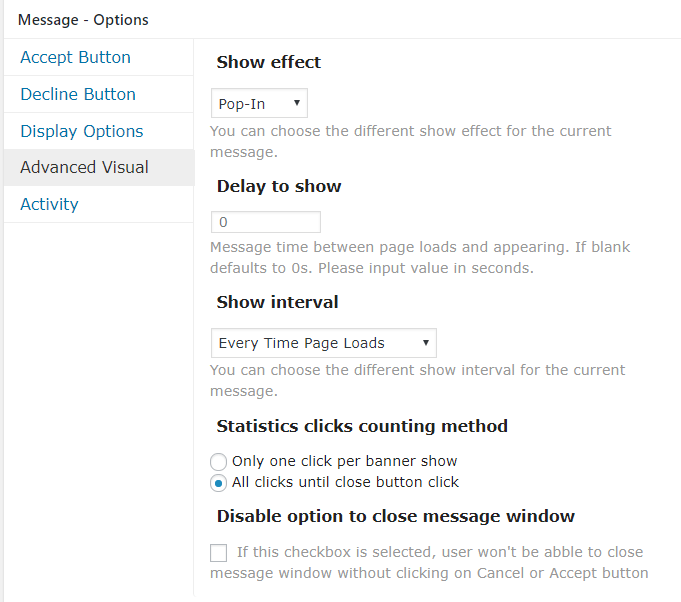This screenshot has height=602, width=681.
Task: Click the Show effect heading
Action: coord(269,62)
